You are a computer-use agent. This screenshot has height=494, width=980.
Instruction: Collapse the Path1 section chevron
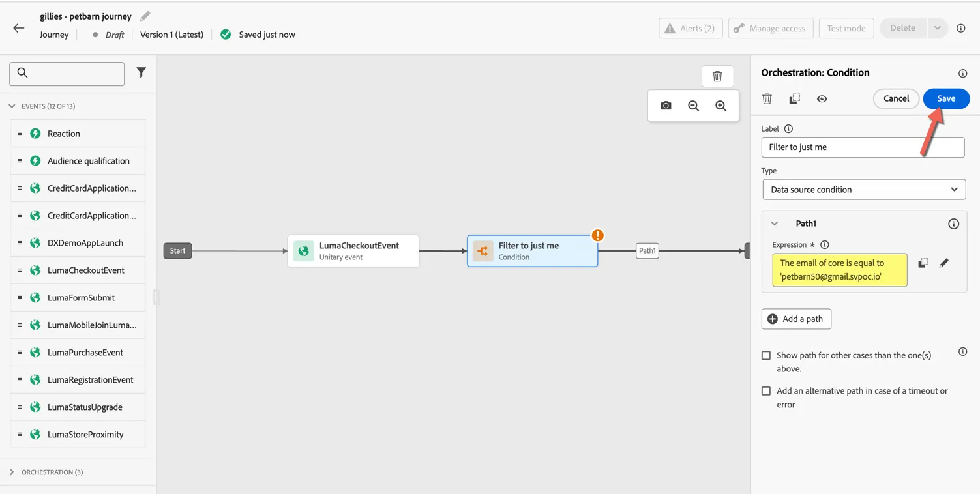[x=775, y=224]
